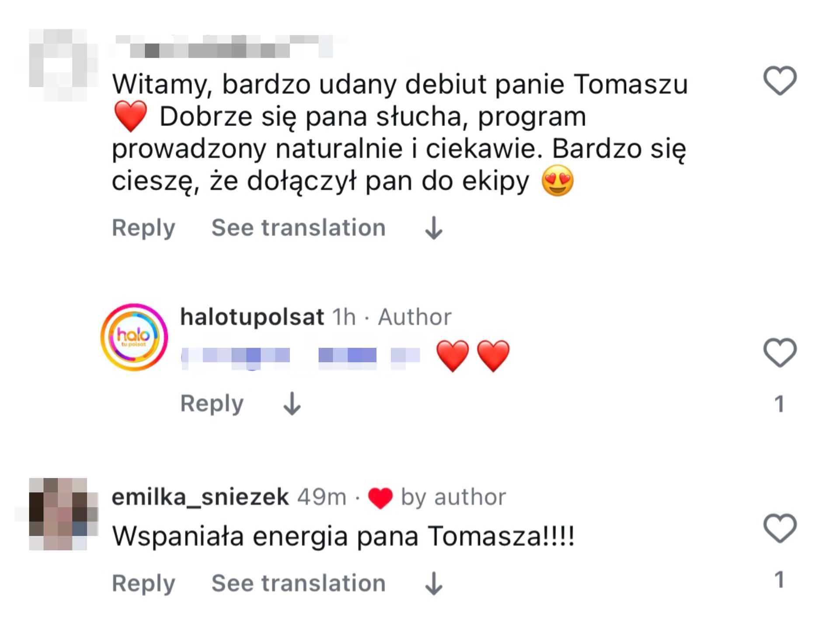Open the halotupolsat username link
Screen dimensions: 840x630
coord(252,317)
